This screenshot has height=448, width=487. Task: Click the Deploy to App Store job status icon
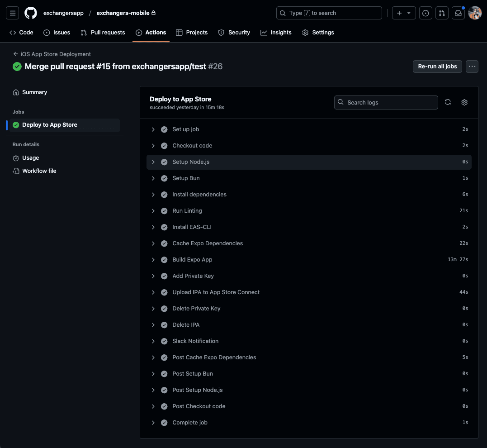pyautogui.click(x=16, y=125)
